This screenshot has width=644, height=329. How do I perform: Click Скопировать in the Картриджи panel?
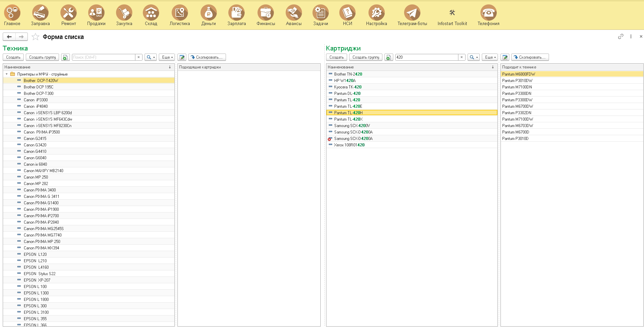click(530, 57)
